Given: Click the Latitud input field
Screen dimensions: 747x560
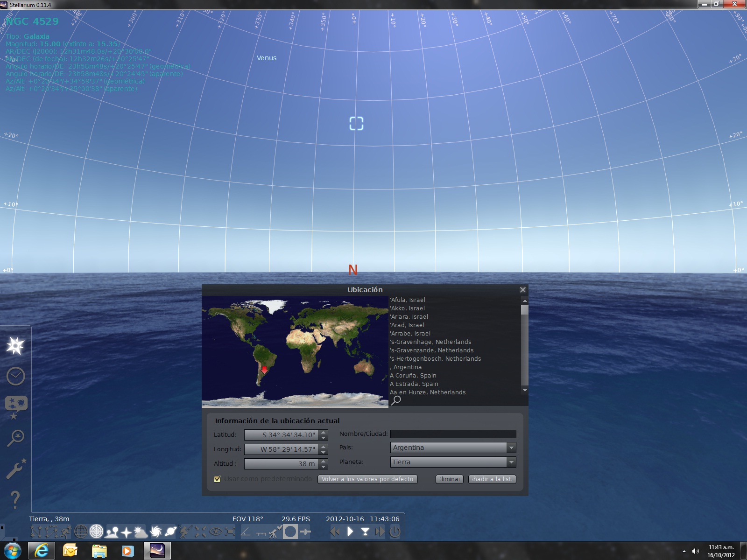Looking at the screenshot, I should (282, 435).
